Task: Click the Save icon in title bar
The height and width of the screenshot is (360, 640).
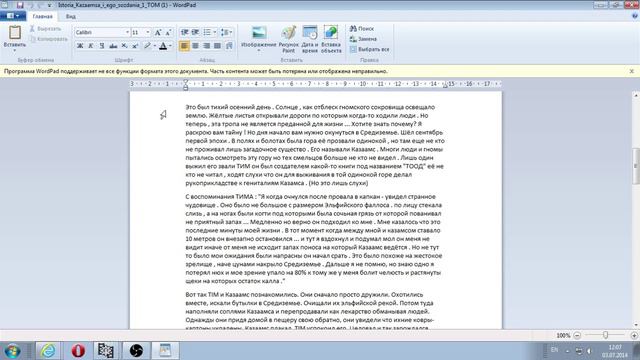Action: [20, 5]
